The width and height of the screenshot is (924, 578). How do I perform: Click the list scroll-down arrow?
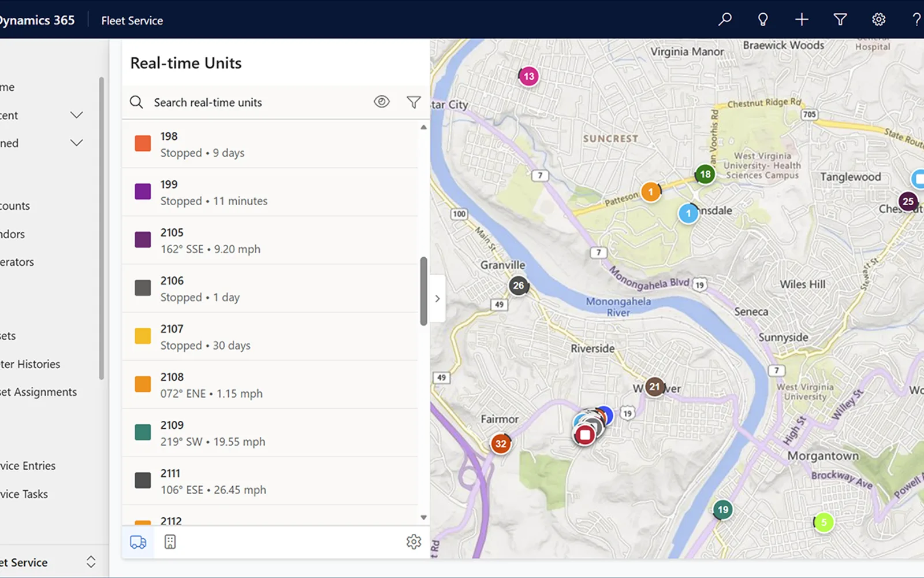(423, 517)
